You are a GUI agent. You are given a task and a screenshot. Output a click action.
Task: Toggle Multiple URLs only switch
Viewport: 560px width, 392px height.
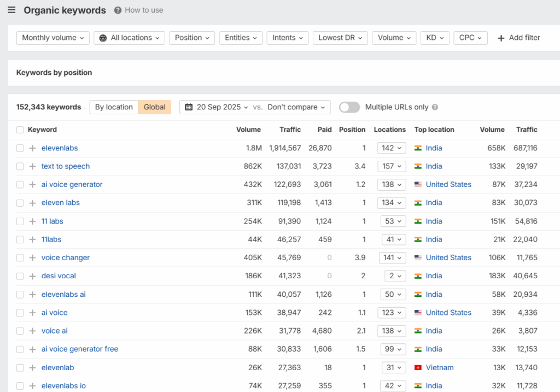coord(349,107)
